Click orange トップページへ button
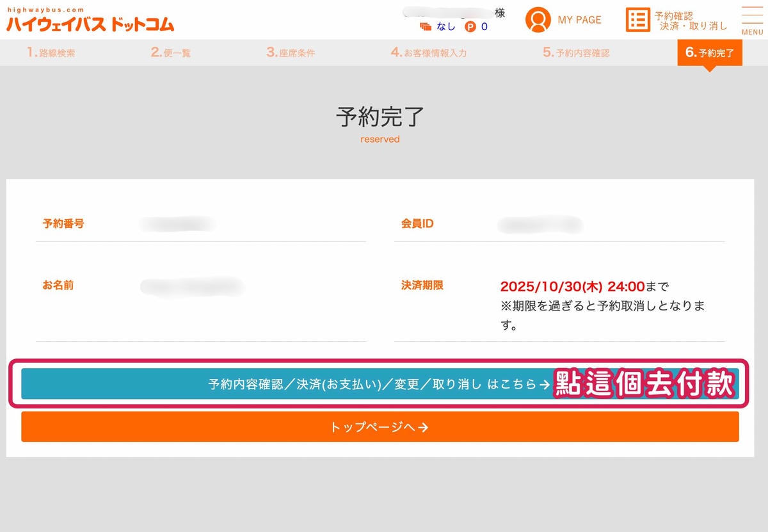 pyautogui.click(x=380, y=427)
